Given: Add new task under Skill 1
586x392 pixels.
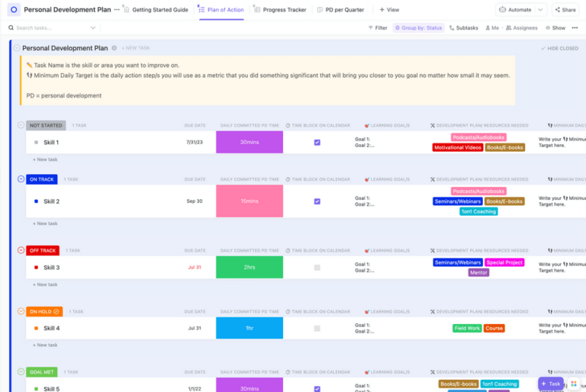Looking at the screenshot, I should click(x=45, y=159).
